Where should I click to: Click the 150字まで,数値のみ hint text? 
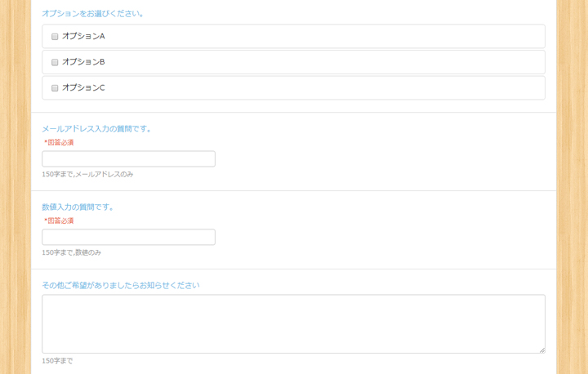point(72,253)
